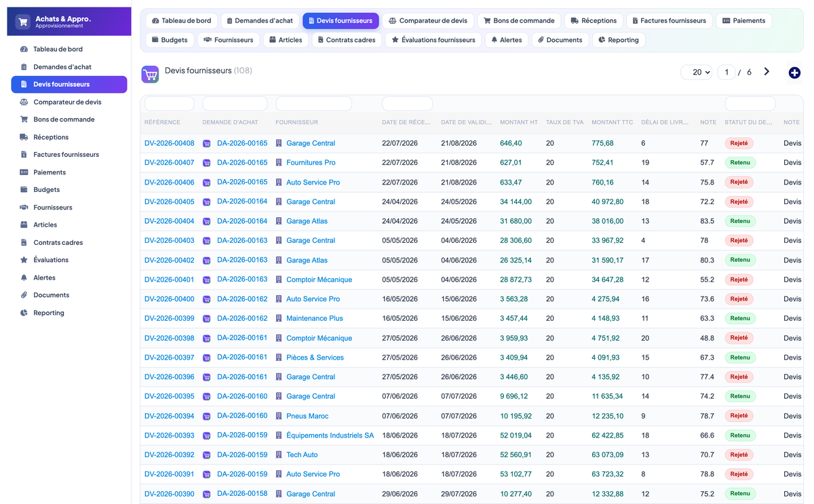Open the Évaluations fournisseurs top tab

pyautogui.click(x=433, y=40)
